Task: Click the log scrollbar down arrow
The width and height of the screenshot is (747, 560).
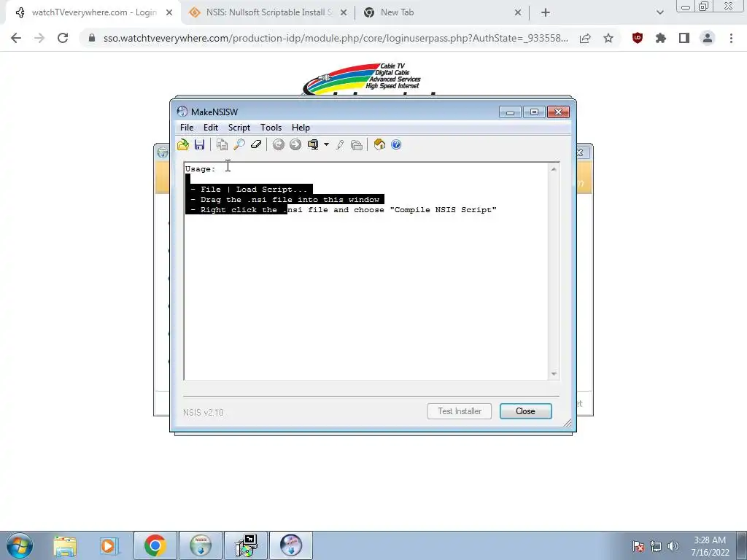Action: [554, 374]
